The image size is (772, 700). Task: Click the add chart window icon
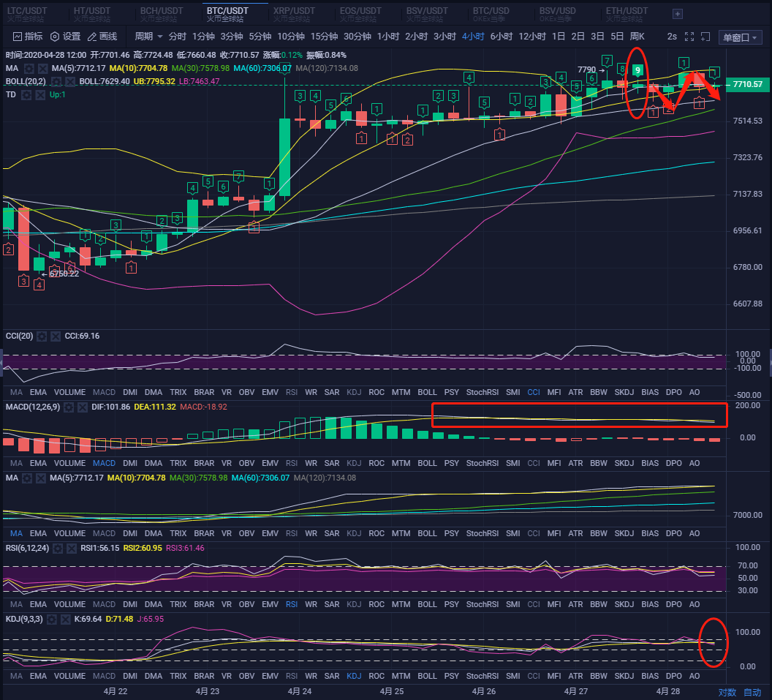(x=705, y=36)
